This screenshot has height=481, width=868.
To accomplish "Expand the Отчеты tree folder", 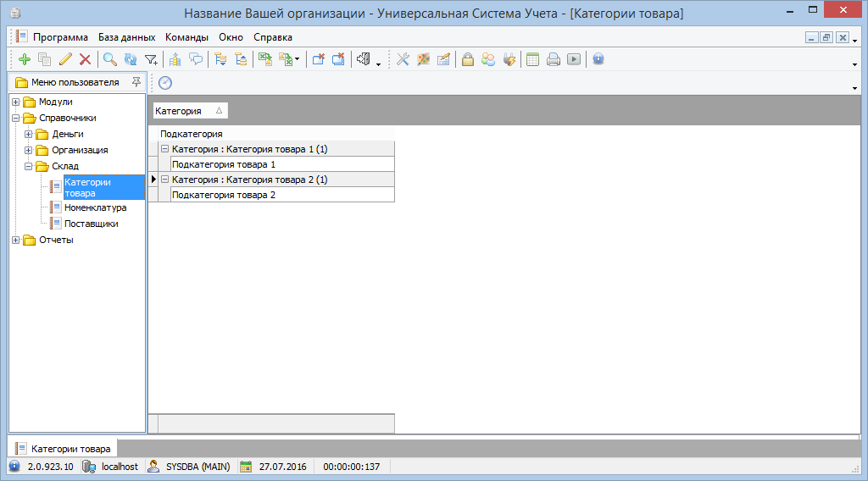I will [16, 240].
